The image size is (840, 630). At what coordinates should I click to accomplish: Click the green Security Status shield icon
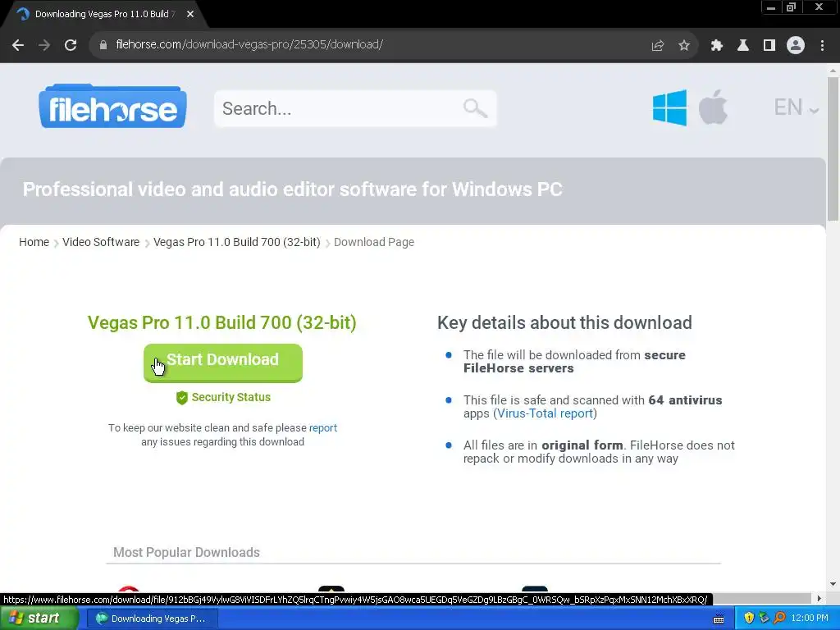182,398
